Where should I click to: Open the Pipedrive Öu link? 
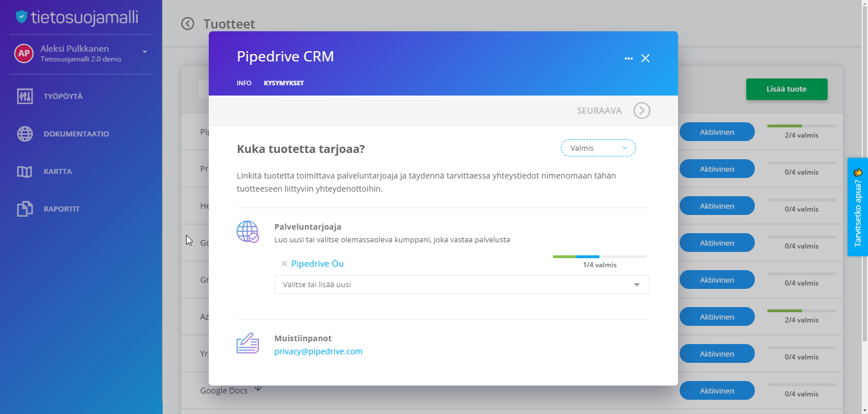pyautogui.click(x=317, y=264)
